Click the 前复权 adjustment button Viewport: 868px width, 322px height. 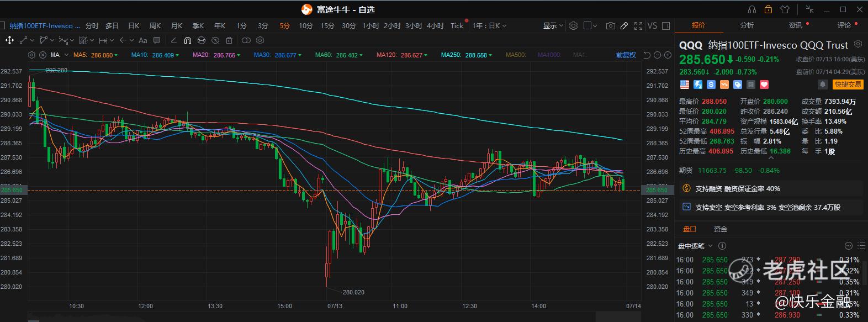coord(626,55)
